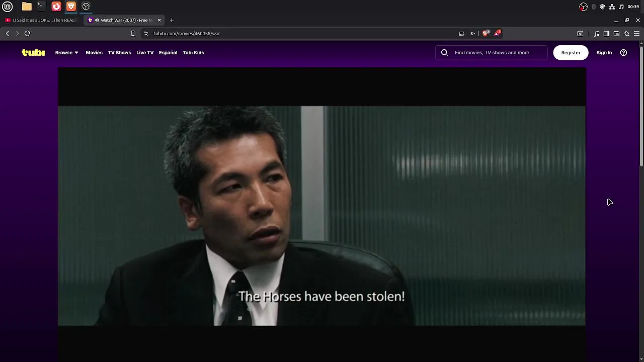Open the Brave Shields lion icon
Image resolution: width=644 pixels, height=362 pixels.
pyautogui.click(x=485, y=33)
